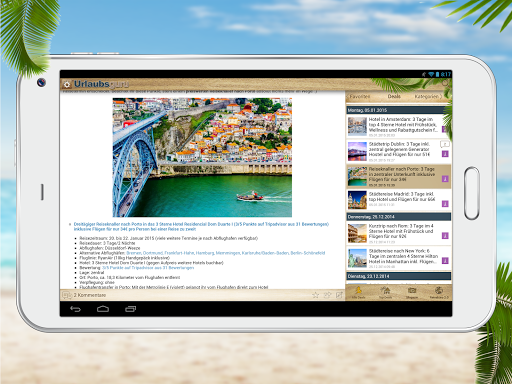Tap the share icon next to star
Viewport: 512px width, 384px height.
pyautogui.click(x=327, y=295)
